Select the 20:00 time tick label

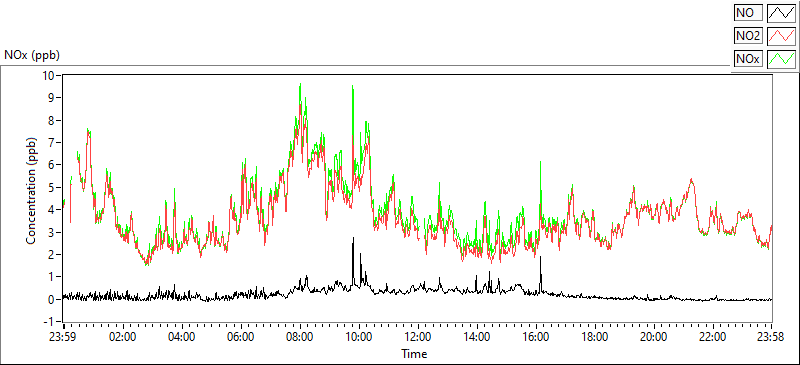click(x=654, y=337)
